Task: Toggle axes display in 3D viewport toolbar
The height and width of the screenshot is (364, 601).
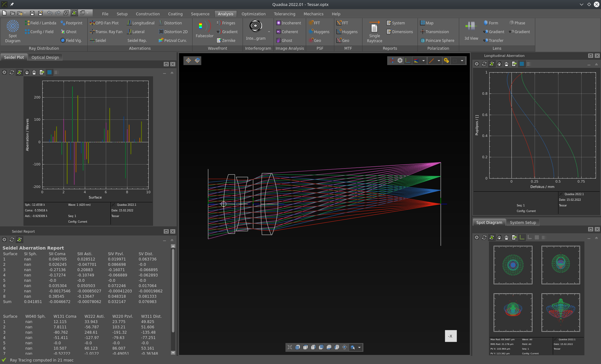Action: [x=408, y=60]
